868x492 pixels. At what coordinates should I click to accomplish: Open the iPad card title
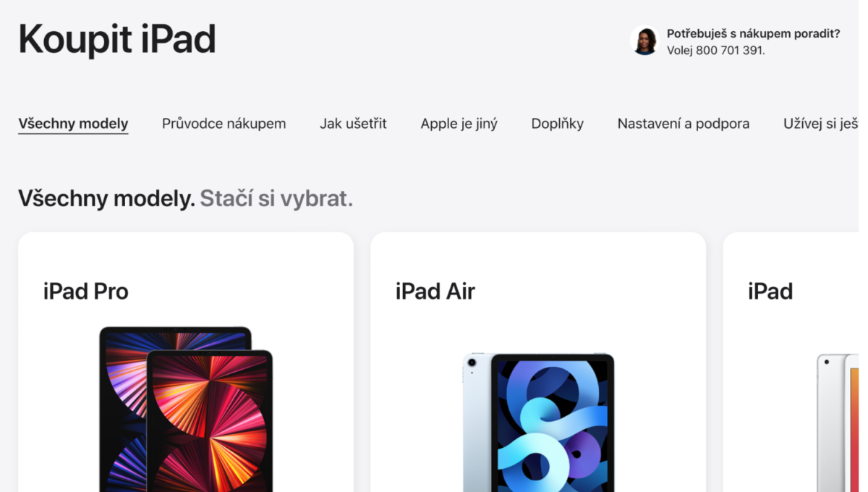pos(770,292)
